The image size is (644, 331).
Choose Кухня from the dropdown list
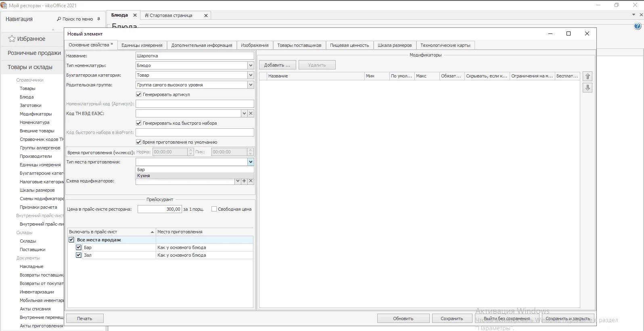144,176
